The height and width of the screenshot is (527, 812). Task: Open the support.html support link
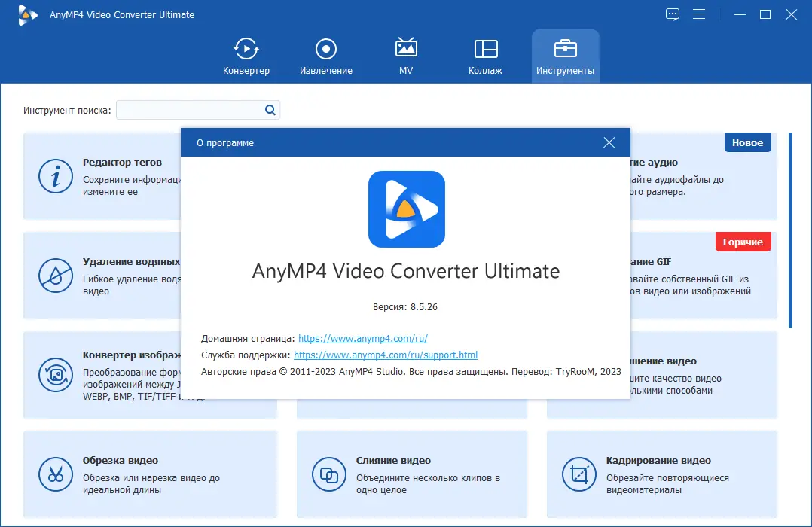(x=386, y=355)
